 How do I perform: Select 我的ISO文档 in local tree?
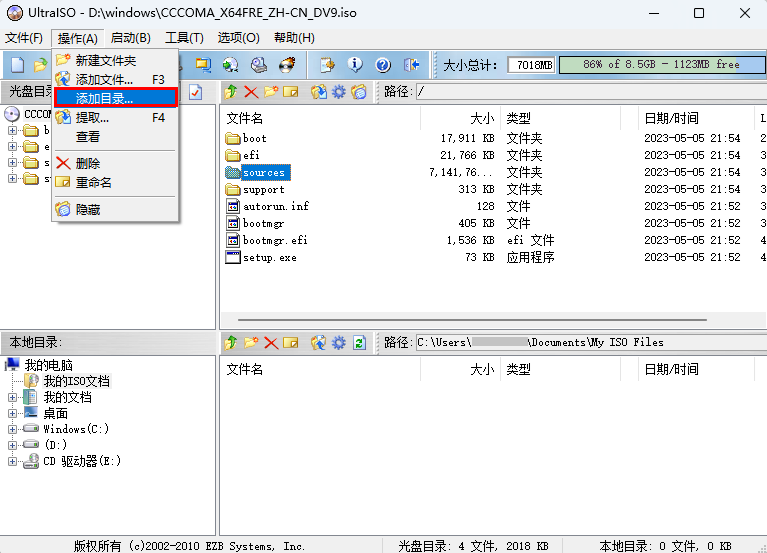click(76, 381)
